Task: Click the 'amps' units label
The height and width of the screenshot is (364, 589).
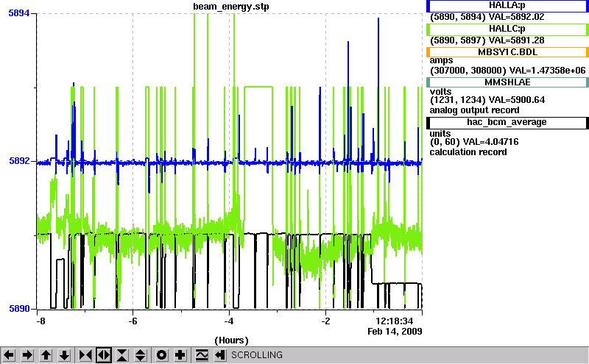Action: 441,61
